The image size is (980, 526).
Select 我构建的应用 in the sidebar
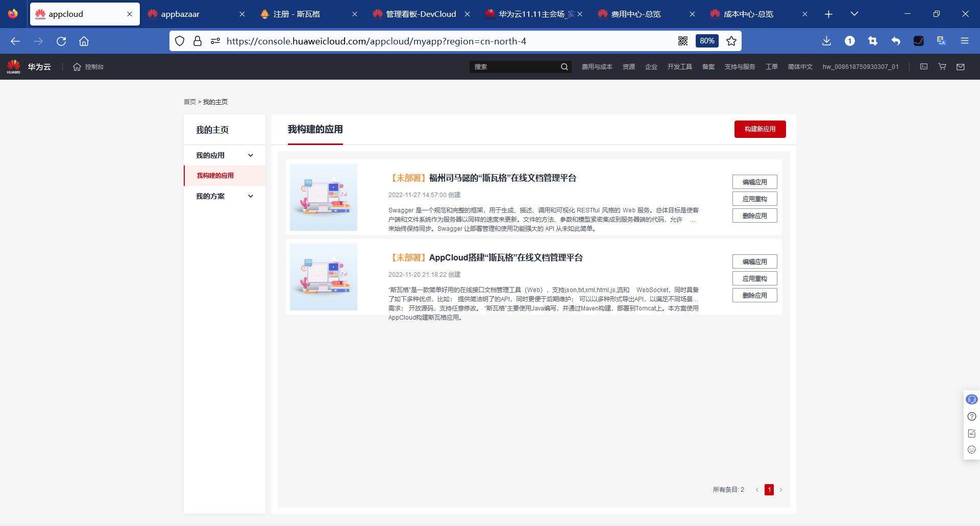coord(225,176)
